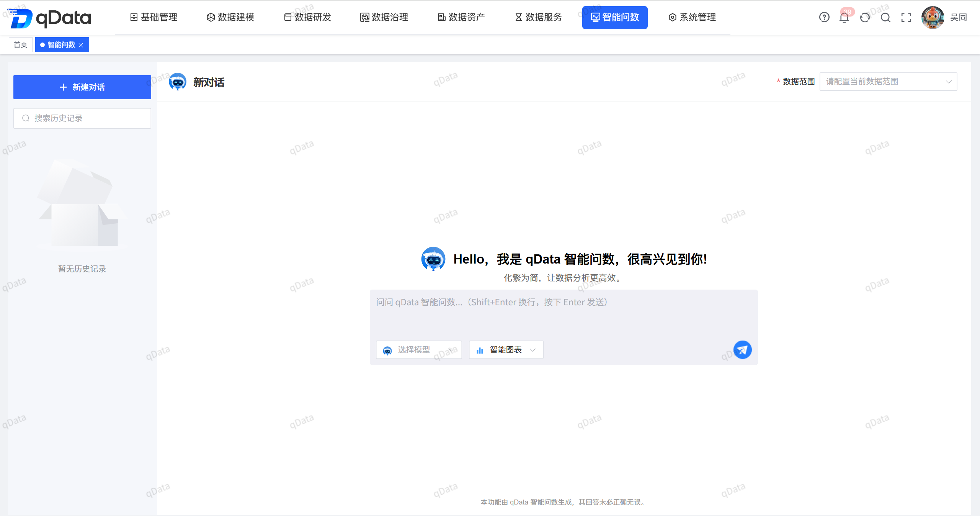Open the 数据研发 menu
The width and height of the screenshot is (980, 516).
click(x=307, y=17)
